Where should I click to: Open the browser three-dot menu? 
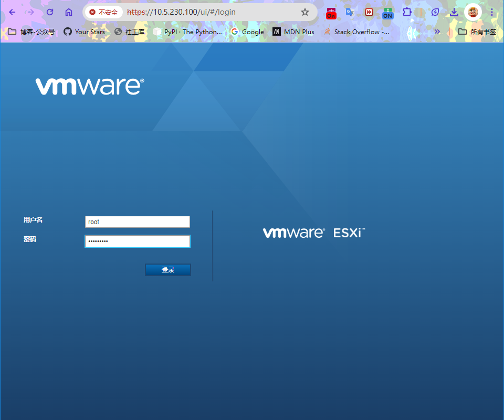click(492, 12)
